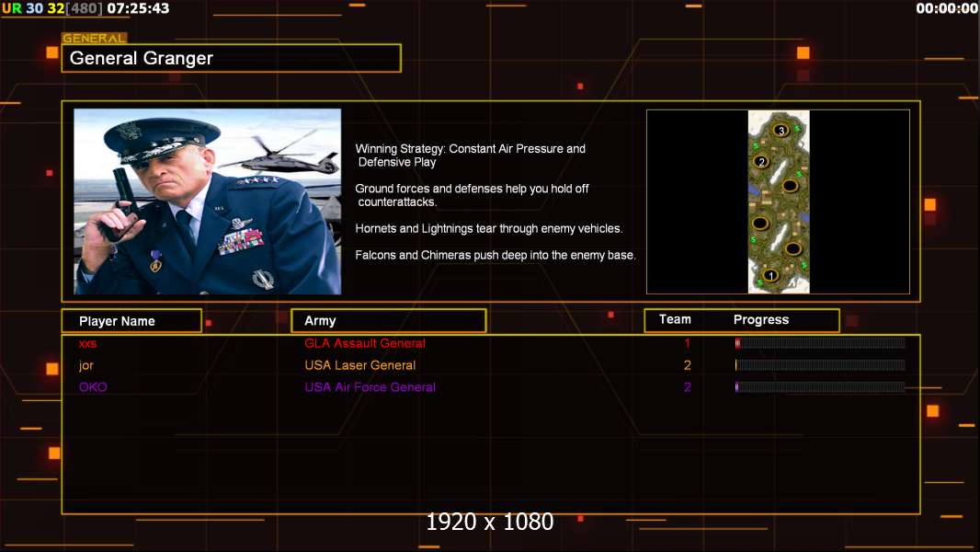Click the General Granger portrait image
Viewport: 980px width, 552px height.
point(208,201)
